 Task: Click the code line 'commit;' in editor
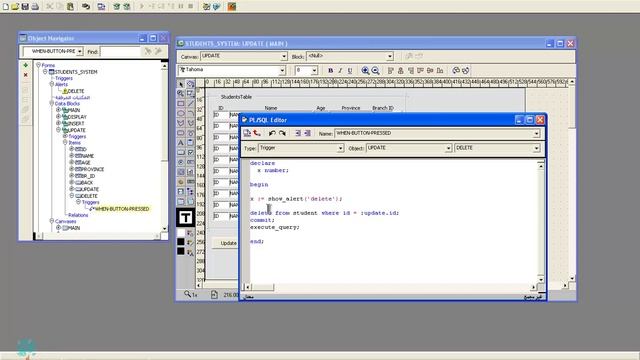coord(262,220)
